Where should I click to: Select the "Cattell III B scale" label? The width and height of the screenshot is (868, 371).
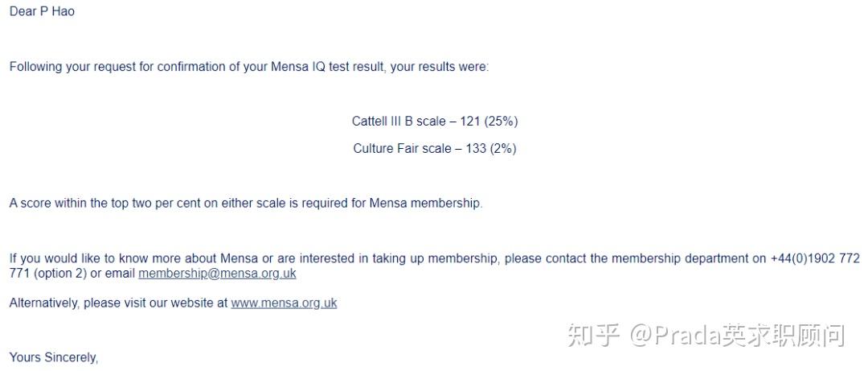click(x=398, y=122)
